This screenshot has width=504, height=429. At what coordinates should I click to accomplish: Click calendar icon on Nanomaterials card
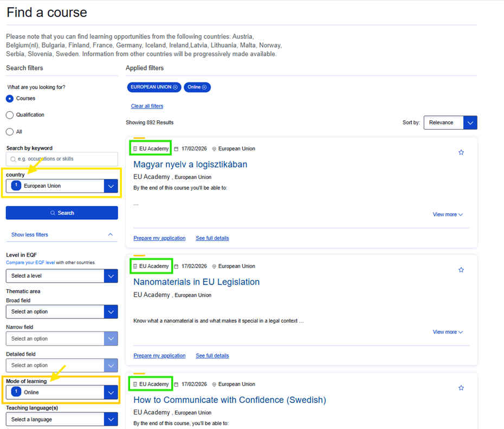(x=176, y=266)
